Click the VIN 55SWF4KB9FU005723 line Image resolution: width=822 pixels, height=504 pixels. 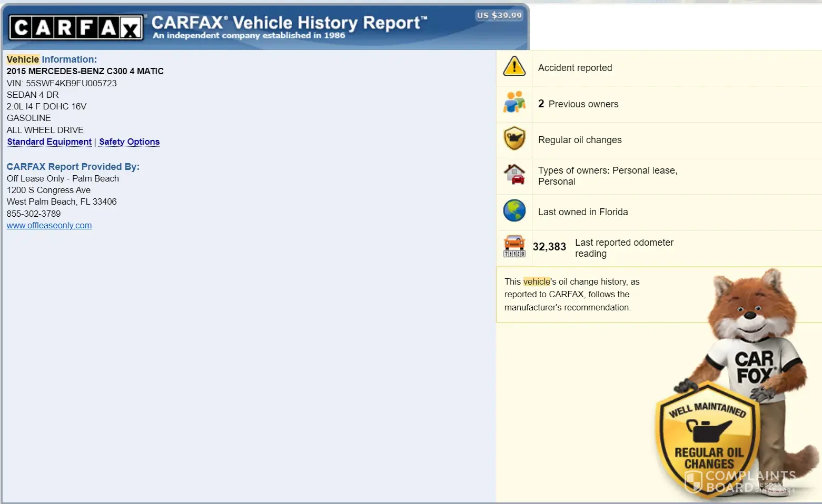point(62,83)
